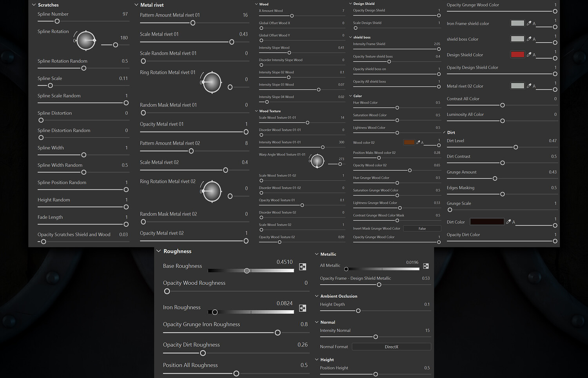The height and width of the screenshot is (378, 588).
Task: Open the dark Dirt Color swatch
Action: (x=487, y=222)
